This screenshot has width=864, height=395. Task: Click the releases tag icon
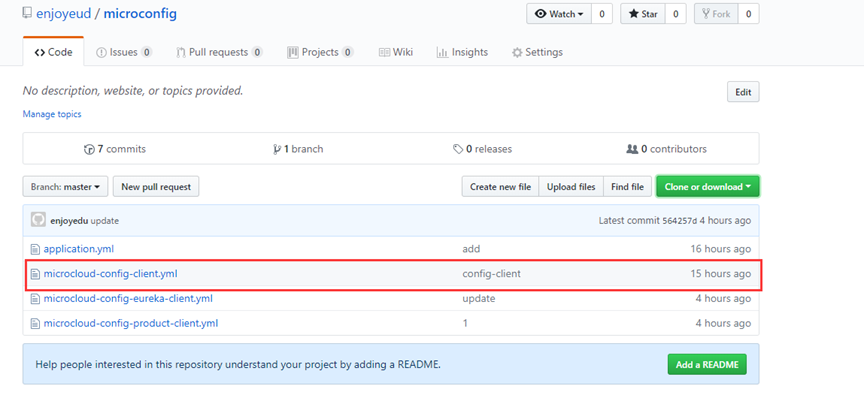(458, 149)
